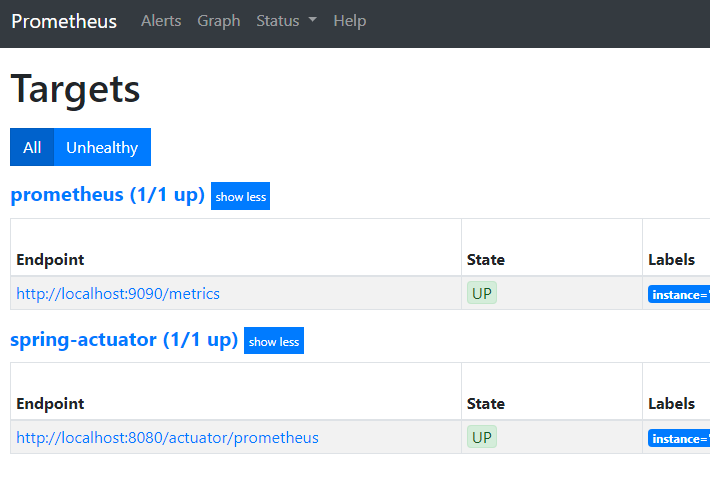Open the localhost:9090/metrics endpoint link
This screenshot has width=710, height=479.
[x=118, y=294]
